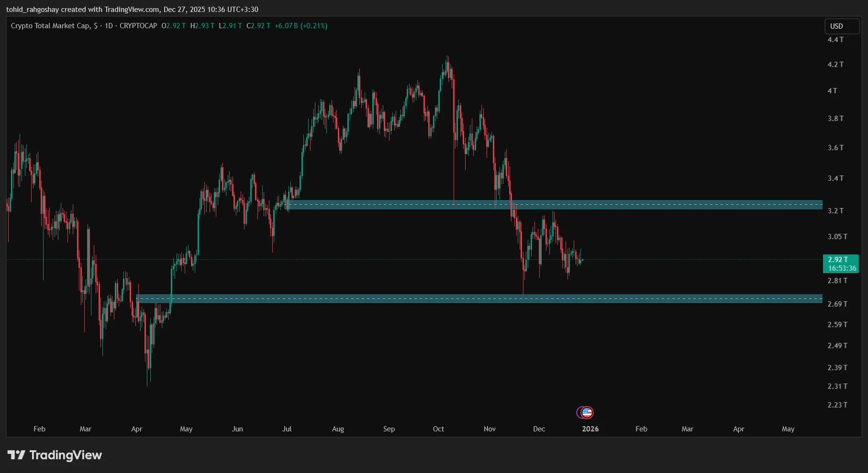
Task: Click the CRYPTOCAP source label
Action: [138, 26]
